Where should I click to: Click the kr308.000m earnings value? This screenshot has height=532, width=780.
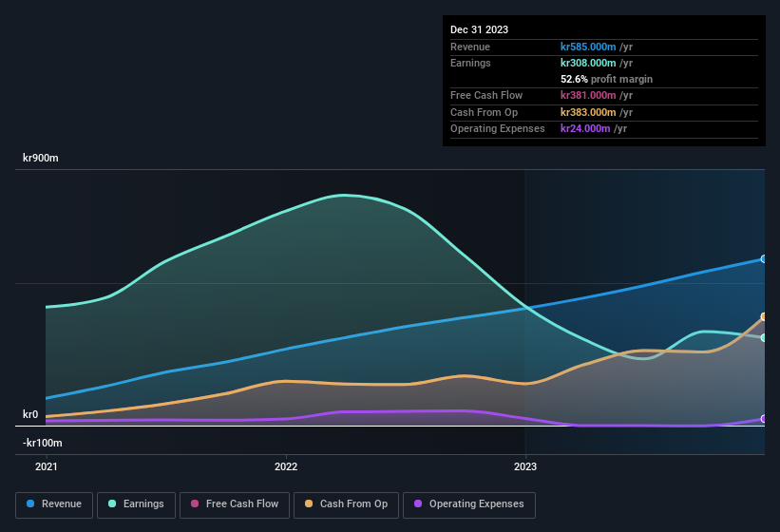tap(588, 63)
